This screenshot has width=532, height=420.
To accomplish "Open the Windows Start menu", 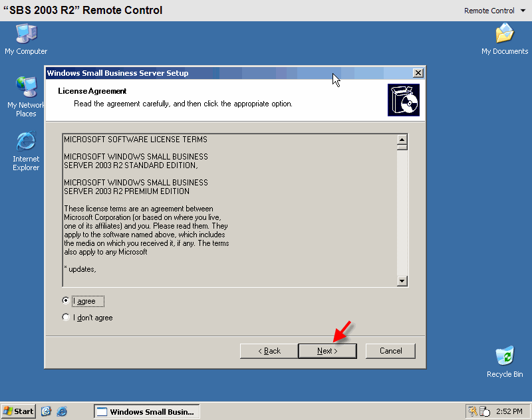I will coord(19,411).
